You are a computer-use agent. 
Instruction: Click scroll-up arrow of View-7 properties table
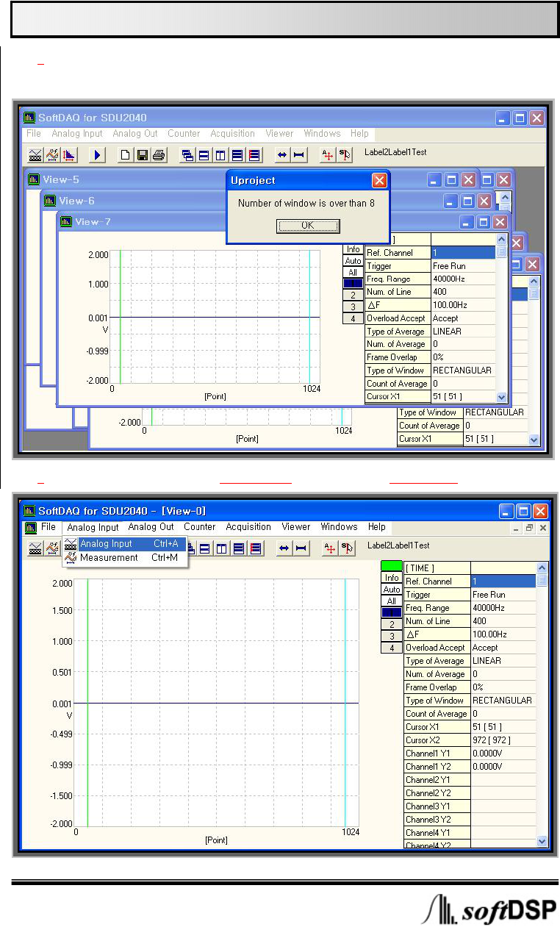pyautogui.click(x=502, y=240)
